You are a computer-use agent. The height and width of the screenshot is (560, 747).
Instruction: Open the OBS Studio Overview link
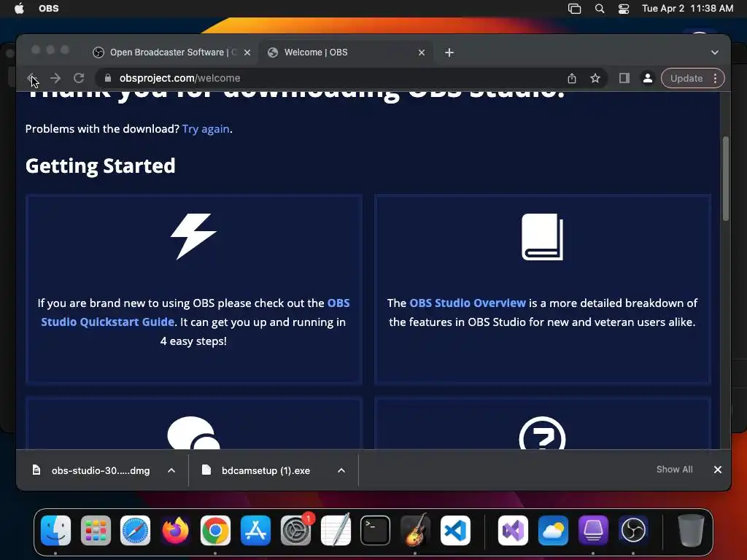click(x=468, y=303)
